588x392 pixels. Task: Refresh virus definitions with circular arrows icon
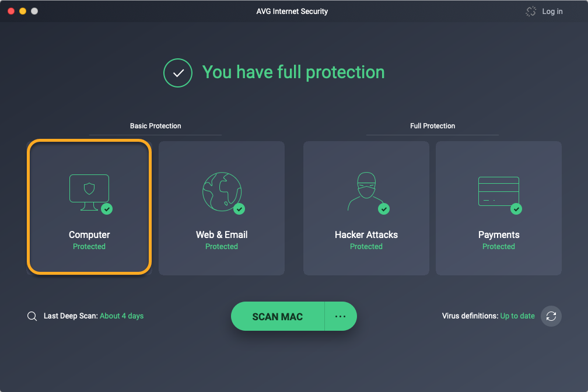551,316
